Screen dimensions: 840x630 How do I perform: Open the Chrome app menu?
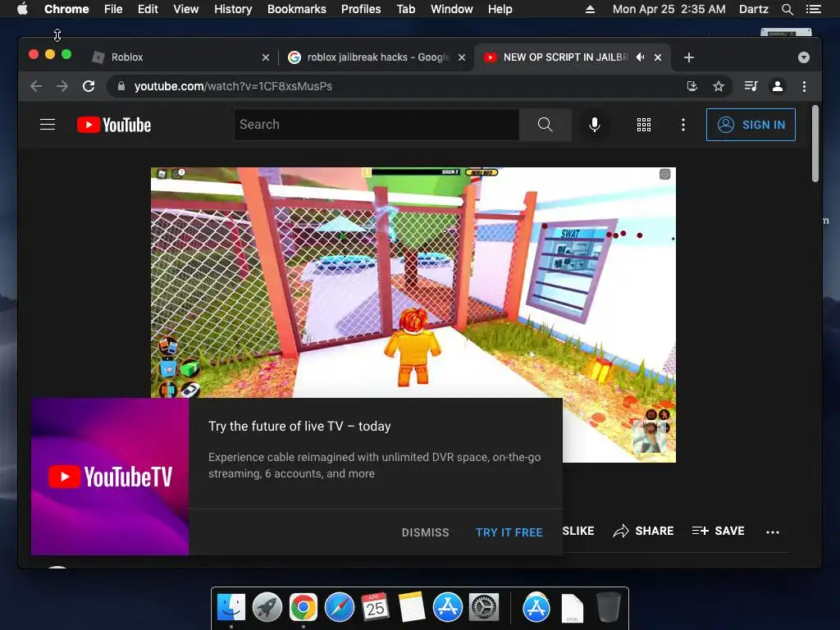(66, 9)
